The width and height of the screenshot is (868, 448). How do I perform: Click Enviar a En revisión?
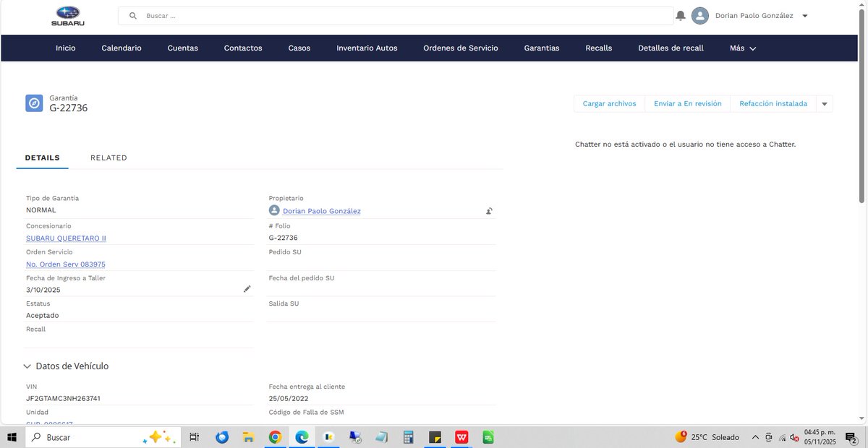coord(688,104)
